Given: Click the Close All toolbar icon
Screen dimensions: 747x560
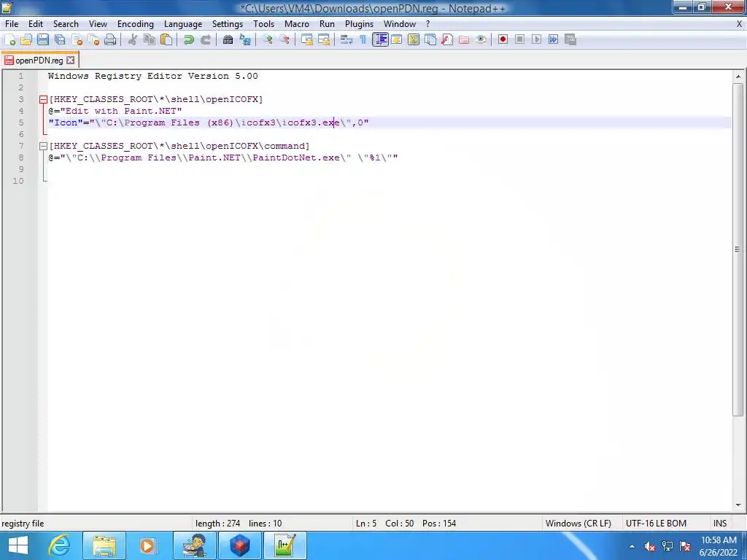Looking at the screenshot, I should click(93, 39).
